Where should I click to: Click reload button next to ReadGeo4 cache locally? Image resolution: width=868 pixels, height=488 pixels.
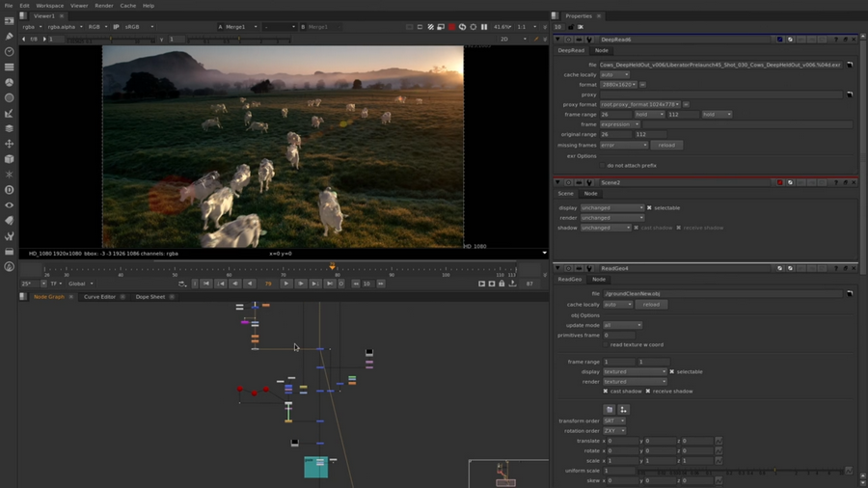click(x=651, y=304)
